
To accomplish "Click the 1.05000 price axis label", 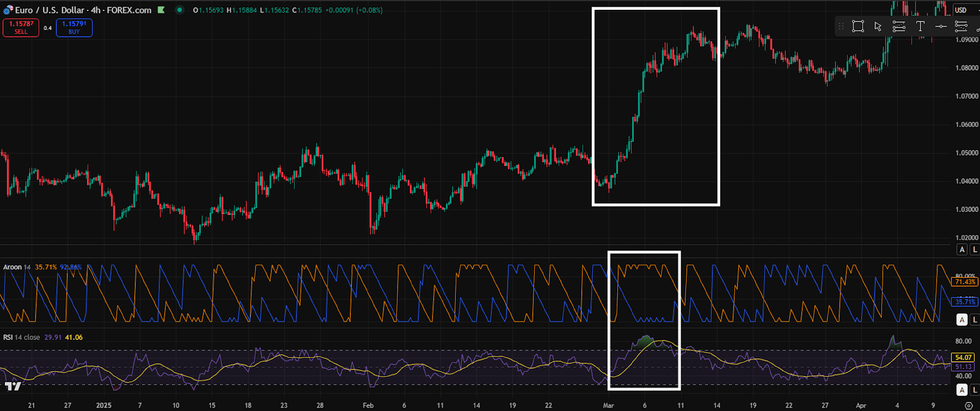I will (x=967, y=153).
